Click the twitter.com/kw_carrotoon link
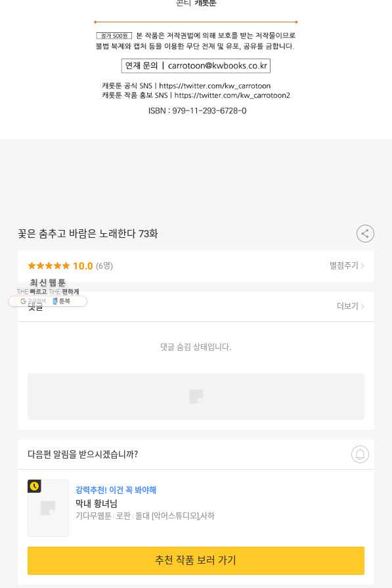This screenshot has width=392, height=588. click(215, 86)
